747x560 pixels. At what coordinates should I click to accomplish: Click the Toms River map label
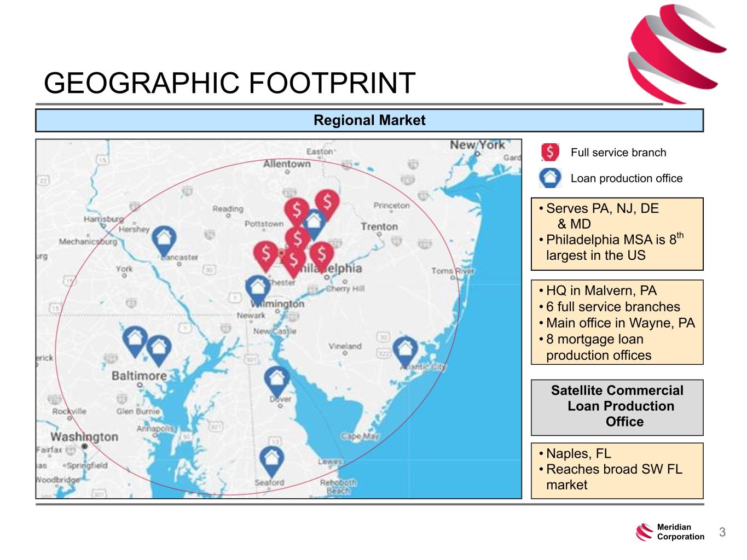pos(453,271)
